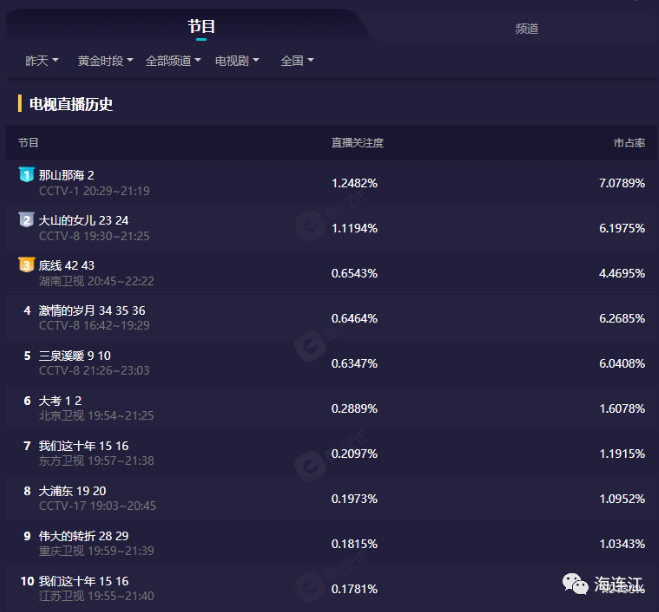This screenshot has width=659, height=612.
Task: Select the 三泉溪暖 9 10 program
Action: [74, 356]
